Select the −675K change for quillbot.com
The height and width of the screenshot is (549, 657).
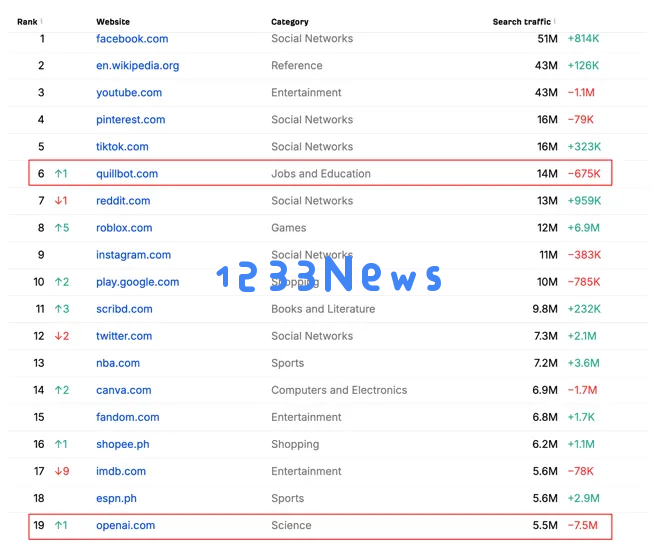click(584, 174)
